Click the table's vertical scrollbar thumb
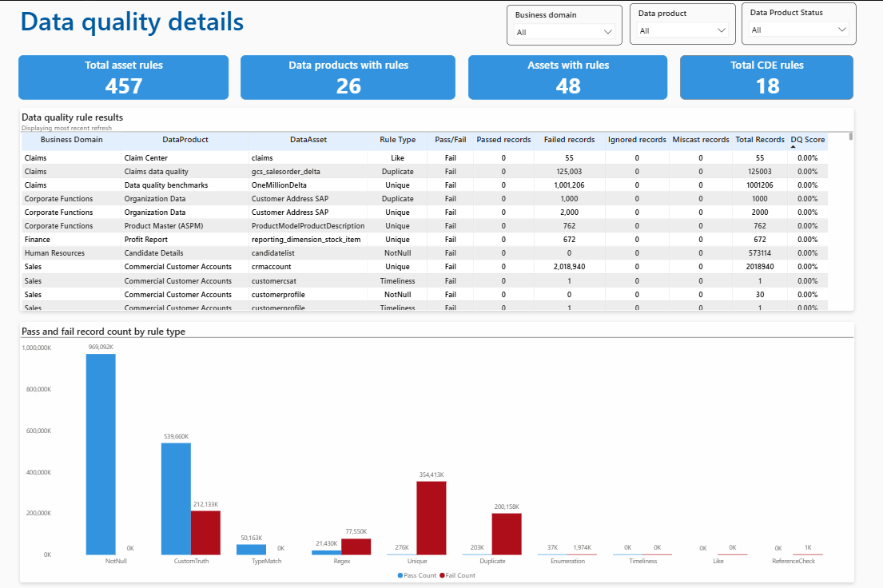The image size is (883, 588). point(851,137)
